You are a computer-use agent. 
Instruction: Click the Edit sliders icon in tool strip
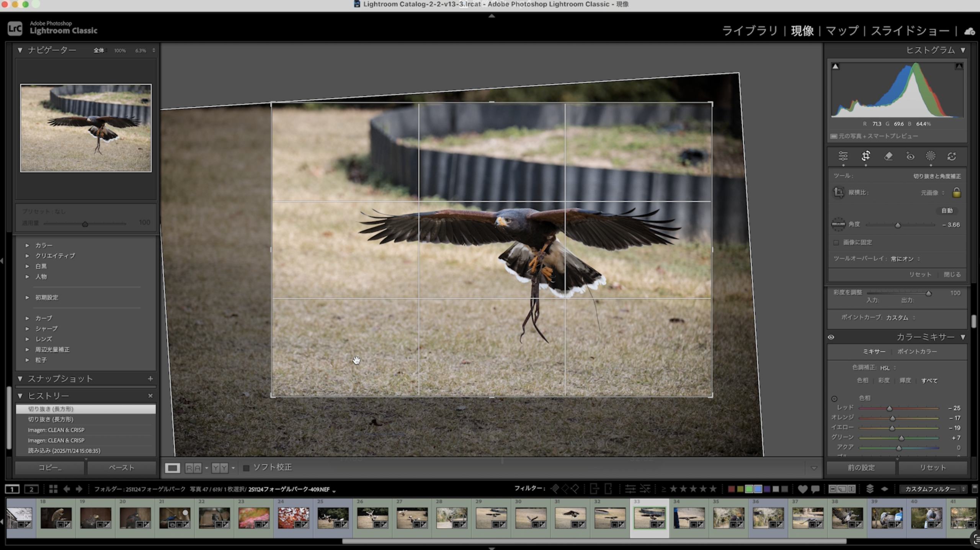[843, 156]
